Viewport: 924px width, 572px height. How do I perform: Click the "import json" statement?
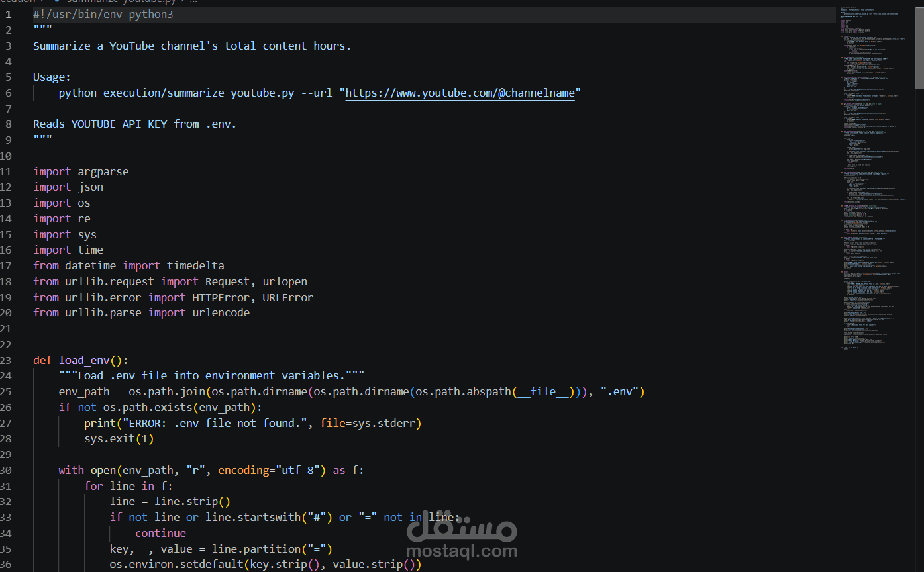coord(68,187)
